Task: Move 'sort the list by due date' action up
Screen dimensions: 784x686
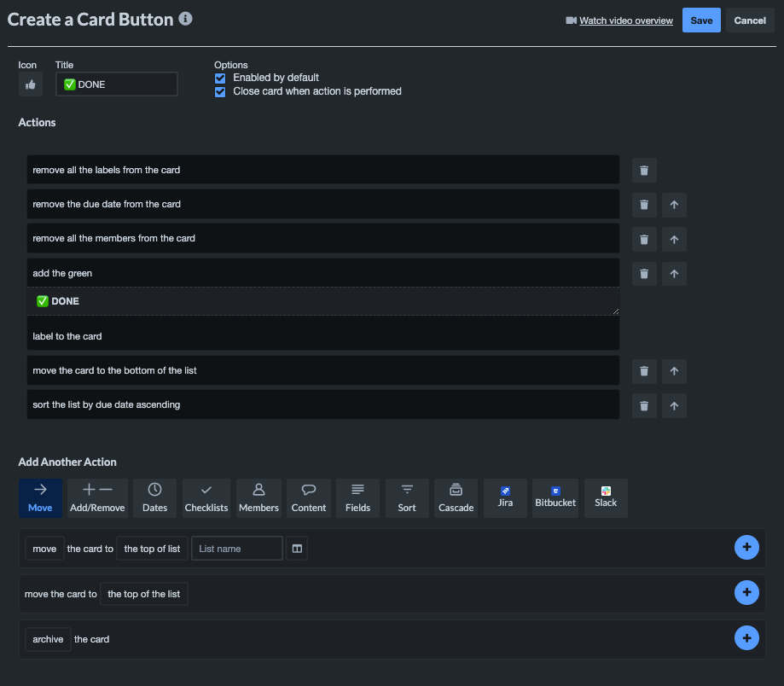Action: (x=674, y=405)
